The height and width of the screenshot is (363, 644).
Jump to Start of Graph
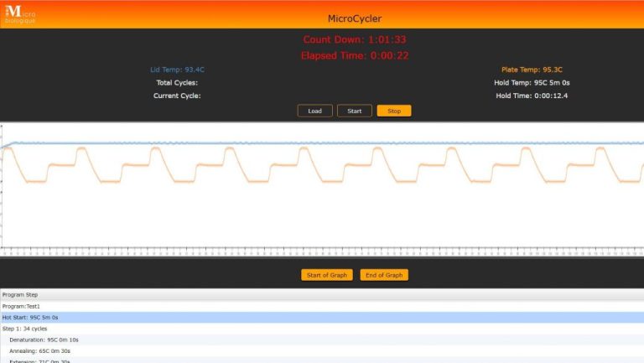click(327, 275)
